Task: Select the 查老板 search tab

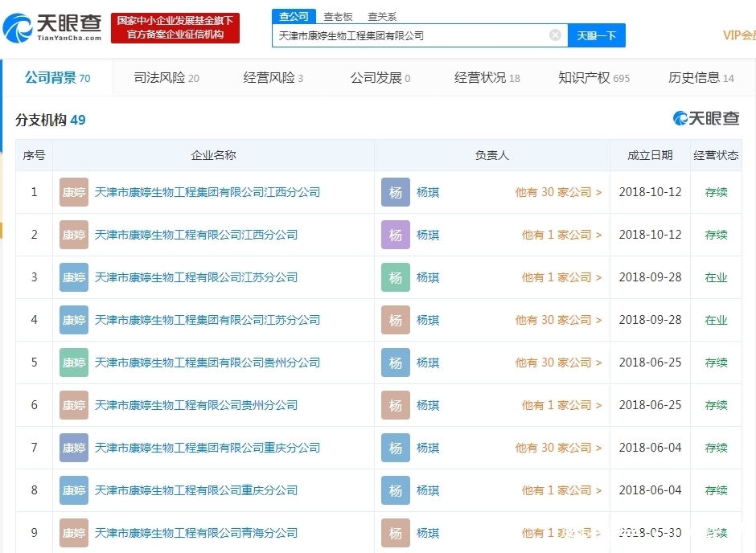Action: pyautogui.click(x=338, y=17)
